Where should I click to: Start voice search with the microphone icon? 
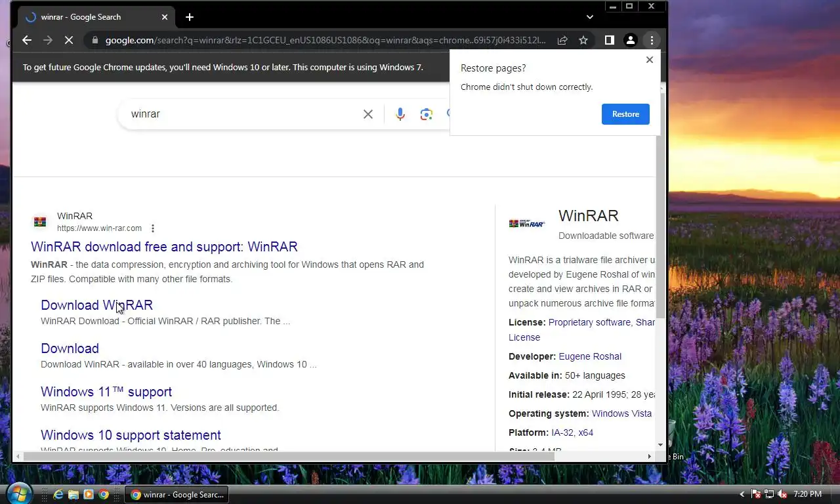(x=400, y=114)
